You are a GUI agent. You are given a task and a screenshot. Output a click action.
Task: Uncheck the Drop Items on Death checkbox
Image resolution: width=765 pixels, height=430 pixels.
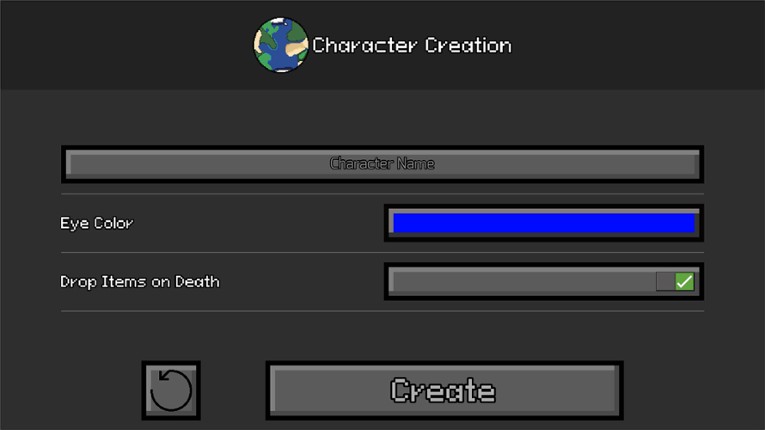click(684, 282)
